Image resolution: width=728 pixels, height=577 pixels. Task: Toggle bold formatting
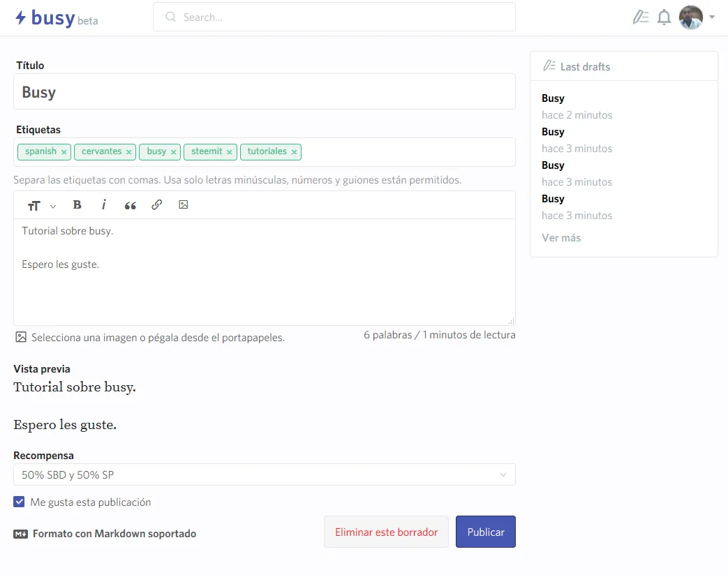77,204
